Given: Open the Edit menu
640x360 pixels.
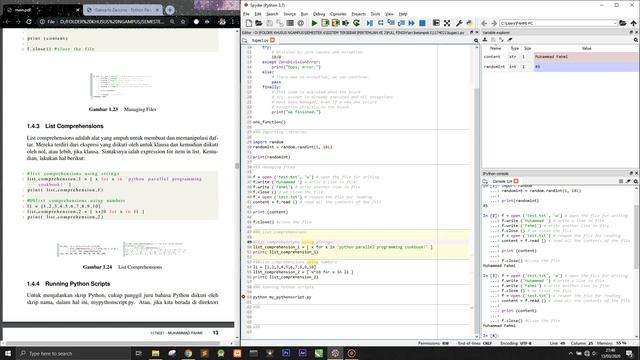Looking at the screenshot, I should 258,14.
